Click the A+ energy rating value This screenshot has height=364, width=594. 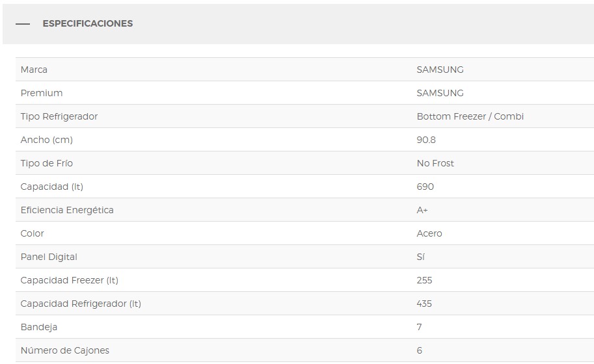[422, 210]
